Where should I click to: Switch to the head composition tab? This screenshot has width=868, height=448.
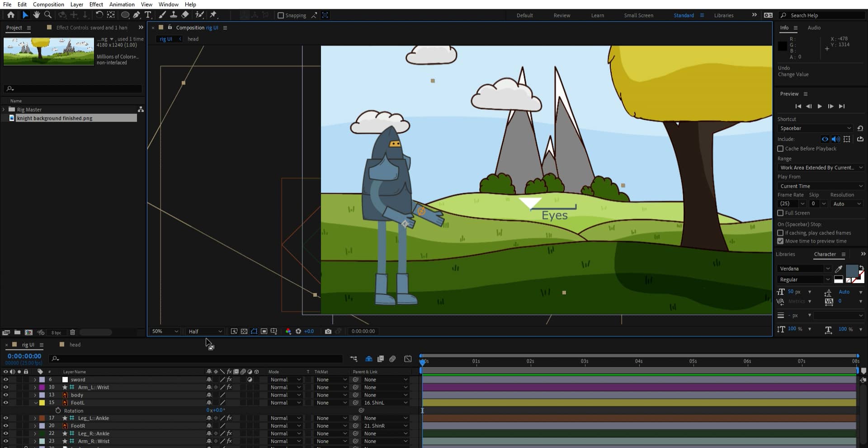pyautogui.click(x=74, y=345)
